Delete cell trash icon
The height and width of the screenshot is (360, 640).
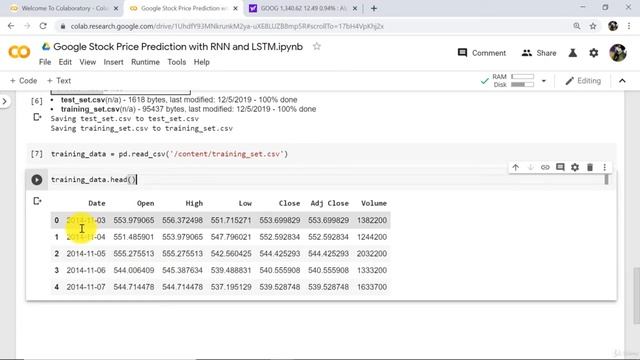(x=590, y=167)
